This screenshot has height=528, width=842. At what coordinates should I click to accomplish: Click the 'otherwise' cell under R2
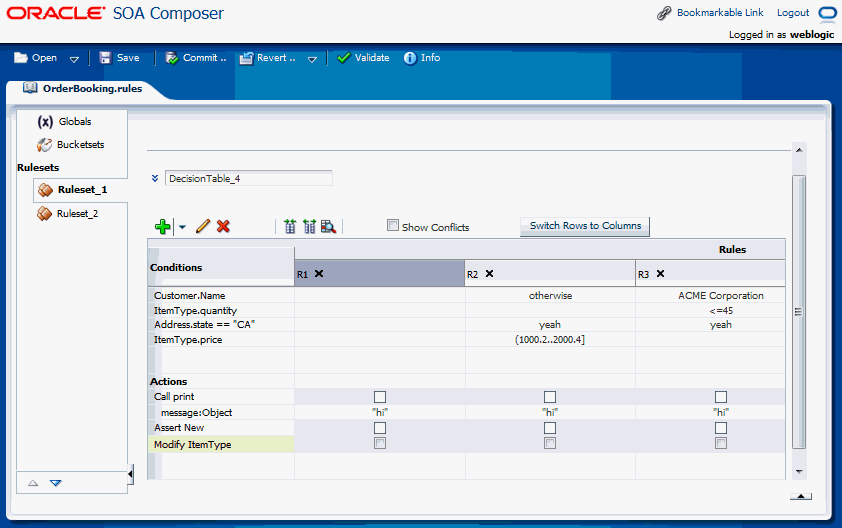[x=550, y=295]
